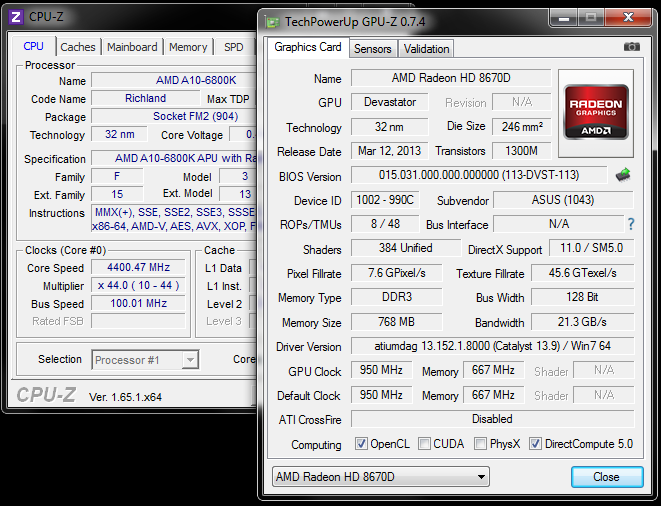Click the Driver Version atiumdag field

[492, 346]
